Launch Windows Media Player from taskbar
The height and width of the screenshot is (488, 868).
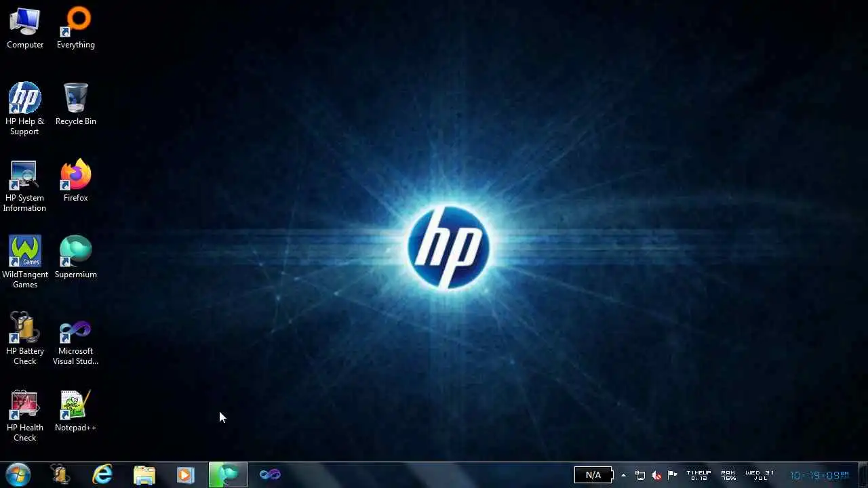185,474
